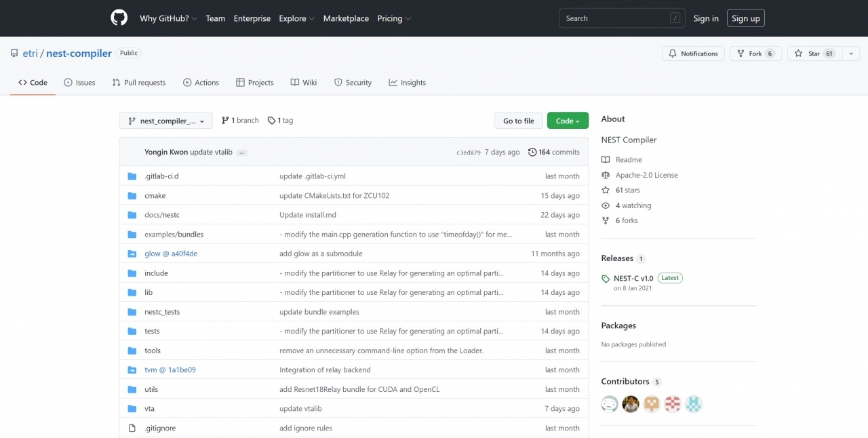Screen dimensions: 868x438
Task: Click the submodule icon next to glow
Action: (x=132, y=254)
